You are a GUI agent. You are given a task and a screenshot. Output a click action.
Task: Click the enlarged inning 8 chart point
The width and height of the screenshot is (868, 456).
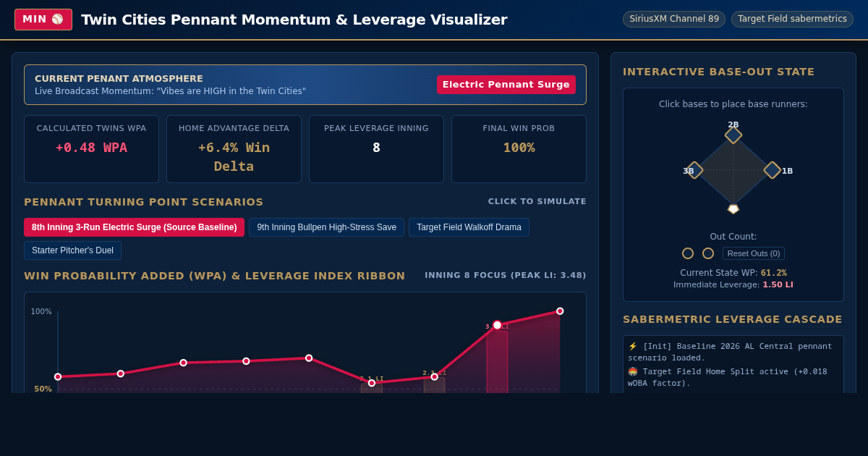(497, 325)
